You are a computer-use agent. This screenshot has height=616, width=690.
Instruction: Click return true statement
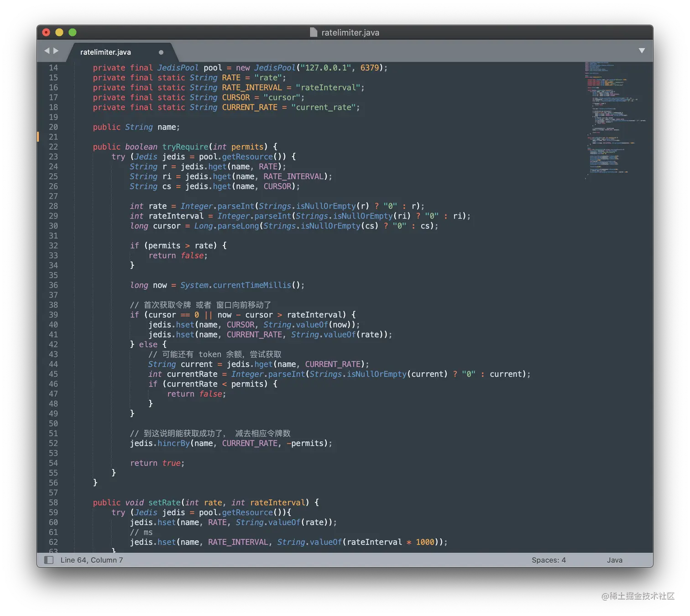pos(157,463)
